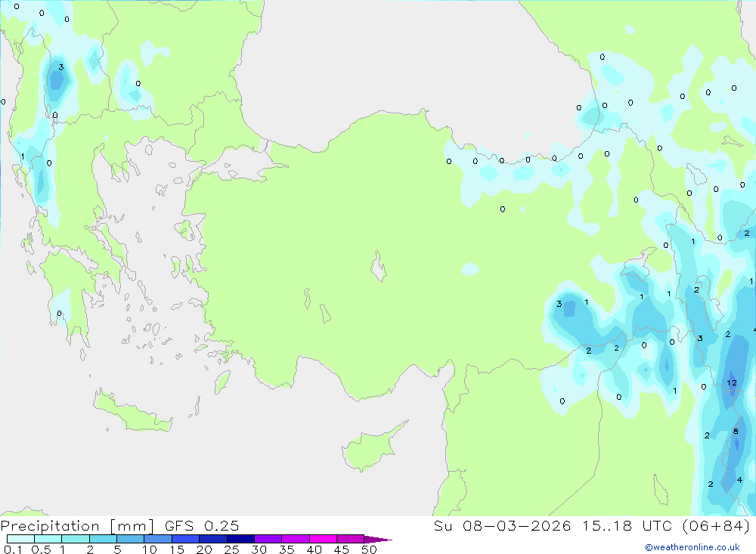Pick the 10–15 mm blue legend swatch
Viewport: 756px width, 554px height.
point(158,539)
